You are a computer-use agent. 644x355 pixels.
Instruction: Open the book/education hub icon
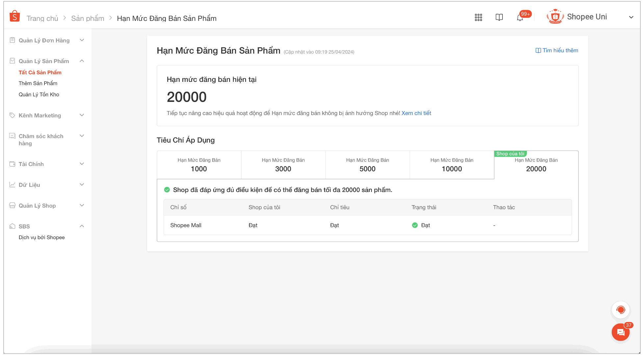click(499, 17)
